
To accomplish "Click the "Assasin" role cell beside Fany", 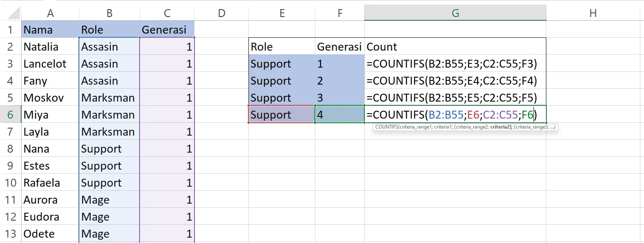I will 109,81.
